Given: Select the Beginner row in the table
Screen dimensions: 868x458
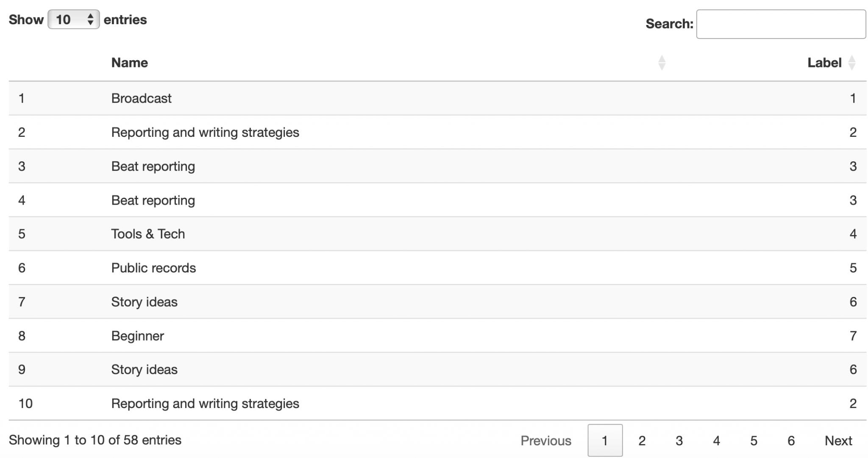Looking at the screenshot, I should pyautogui.click(x=137, y=336).
